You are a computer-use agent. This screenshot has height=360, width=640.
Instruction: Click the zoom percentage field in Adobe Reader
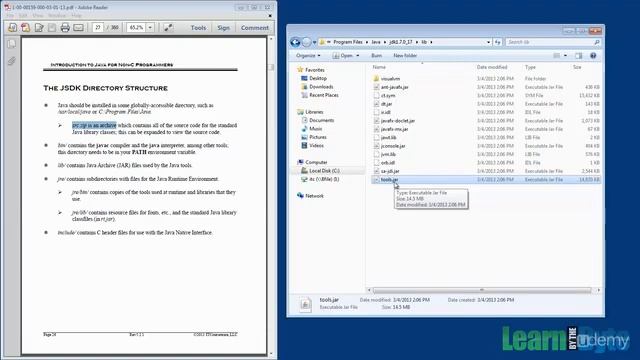pos(136,28)
